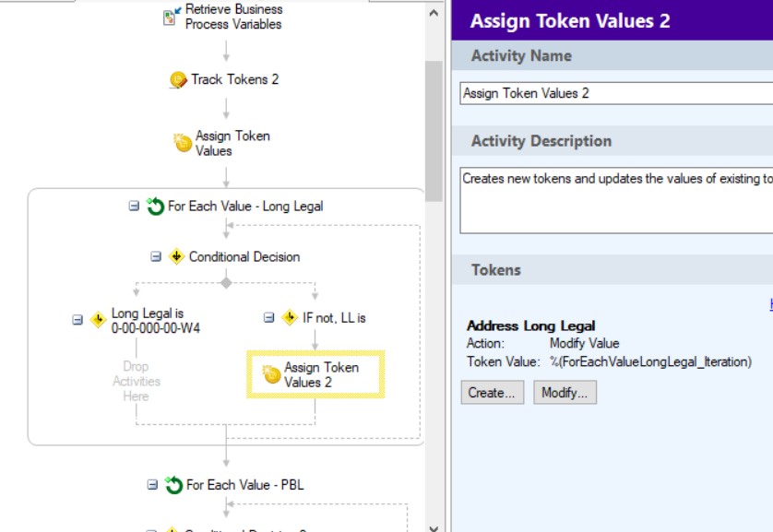The image size is (773, 532).
Task: Select the Address Long Legal token entry
Action: [531, 325]
